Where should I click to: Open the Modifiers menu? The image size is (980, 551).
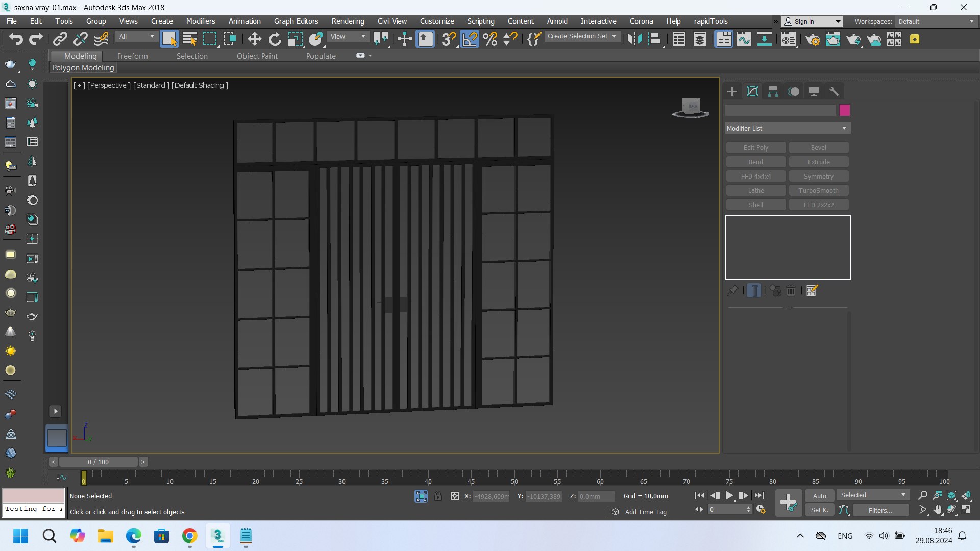201,21
